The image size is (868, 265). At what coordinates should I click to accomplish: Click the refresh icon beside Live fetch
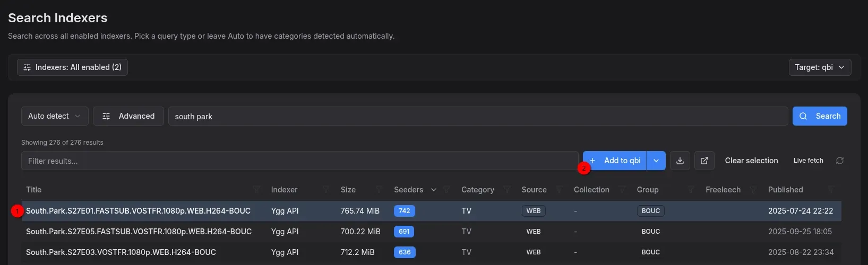click(x=839, y=161)
